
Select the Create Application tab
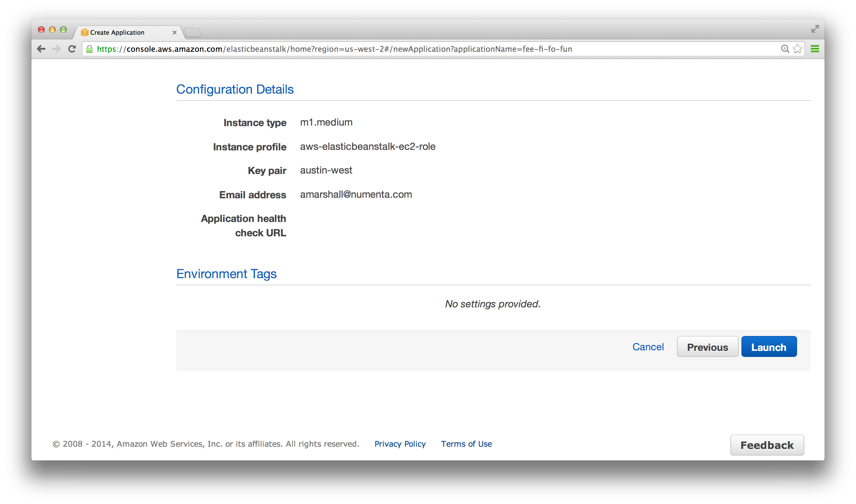(x=122, y=32)
